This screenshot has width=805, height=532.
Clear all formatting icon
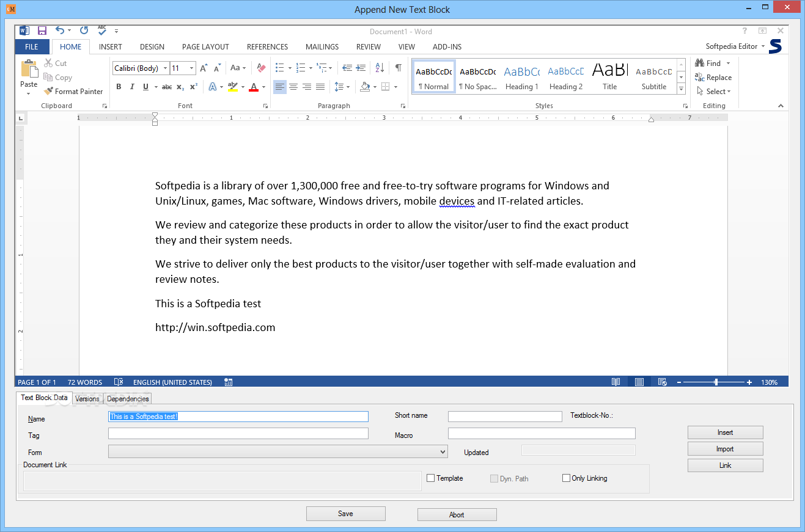261,68
